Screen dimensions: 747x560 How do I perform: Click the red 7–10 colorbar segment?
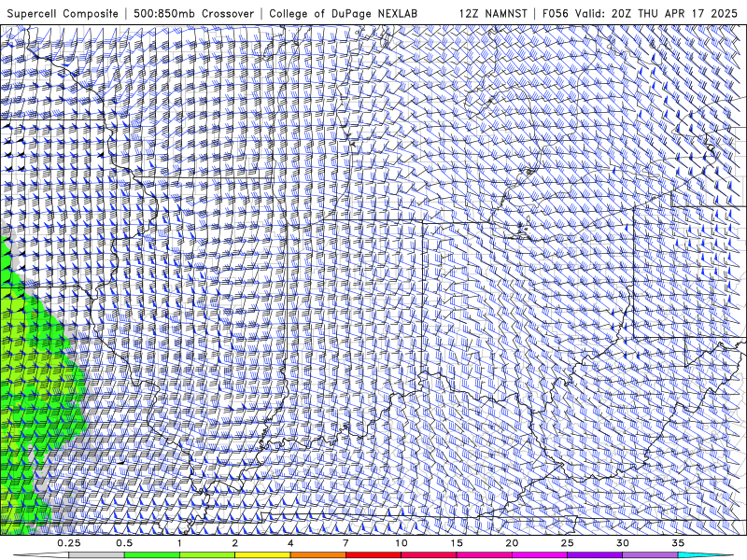click(373, 555)
